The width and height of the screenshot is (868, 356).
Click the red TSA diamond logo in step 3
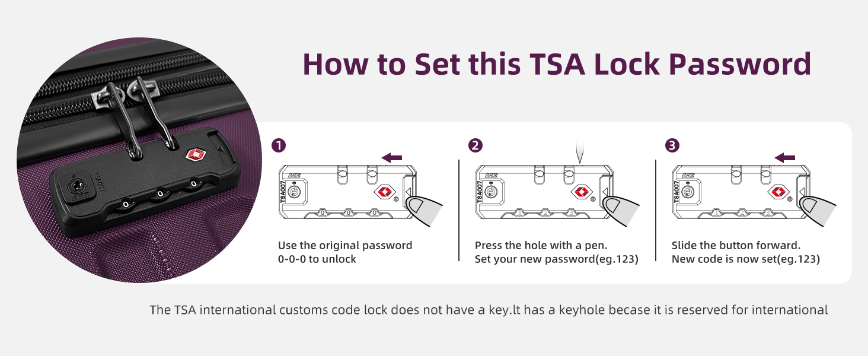[777, 192]
